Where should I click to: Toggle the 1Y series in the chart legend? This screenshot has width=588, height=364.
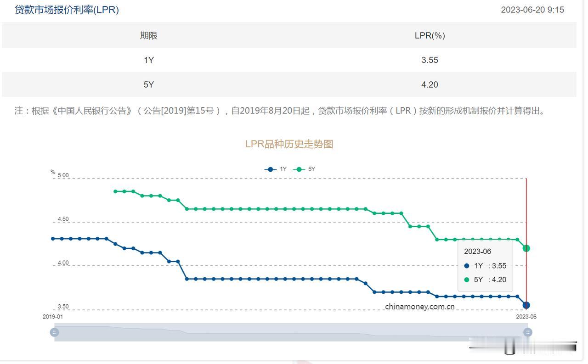[276, 169]
